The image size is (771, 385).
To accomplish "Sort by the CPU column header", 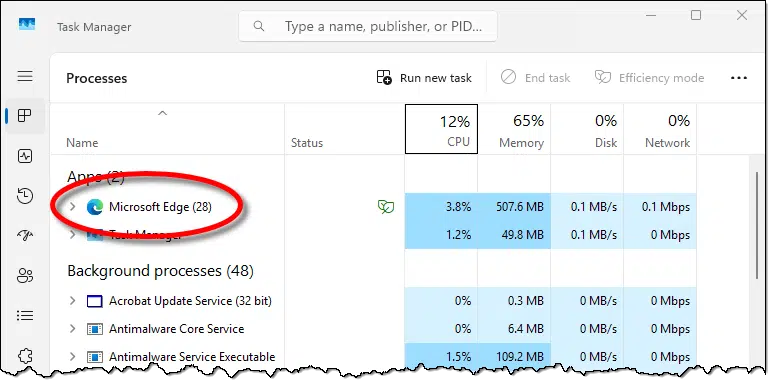I will 441,129.
